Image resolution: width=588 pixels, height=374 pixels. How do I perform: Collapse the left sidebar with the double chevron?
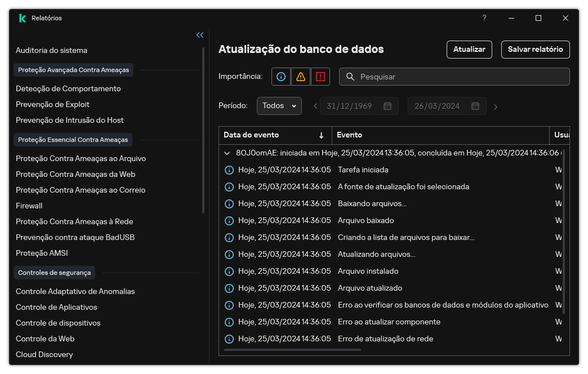point(199,35)
